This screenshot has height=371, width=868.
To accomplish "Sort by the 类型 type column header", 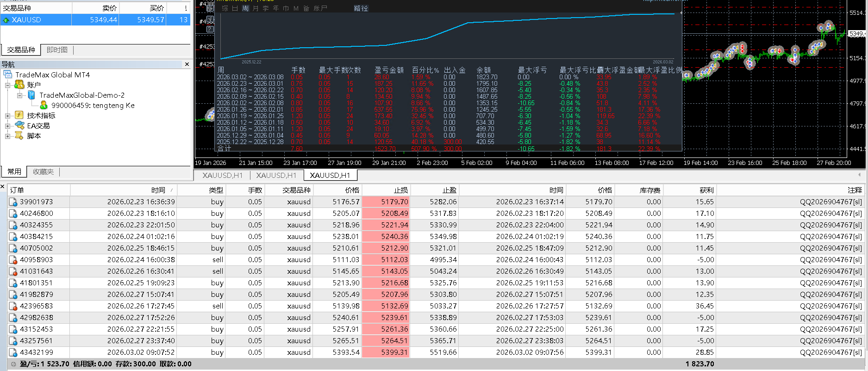I will 201,190.
